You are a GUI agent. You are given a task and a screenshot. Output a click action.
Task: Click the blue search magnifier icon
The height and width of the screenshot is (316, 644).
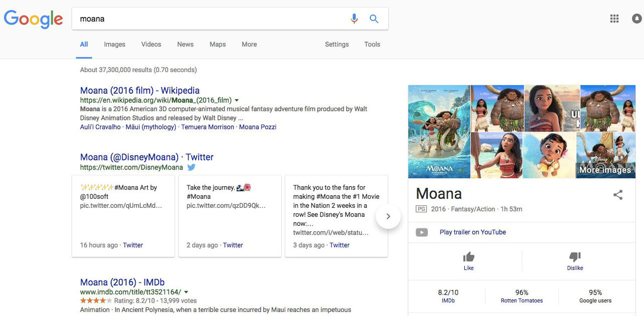(x=374, y=19)
